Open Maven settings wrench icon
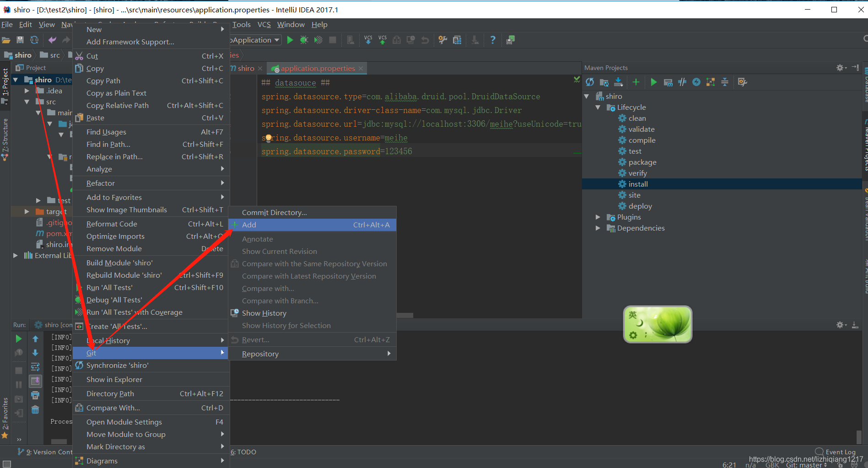 click(x=742, y=82)
